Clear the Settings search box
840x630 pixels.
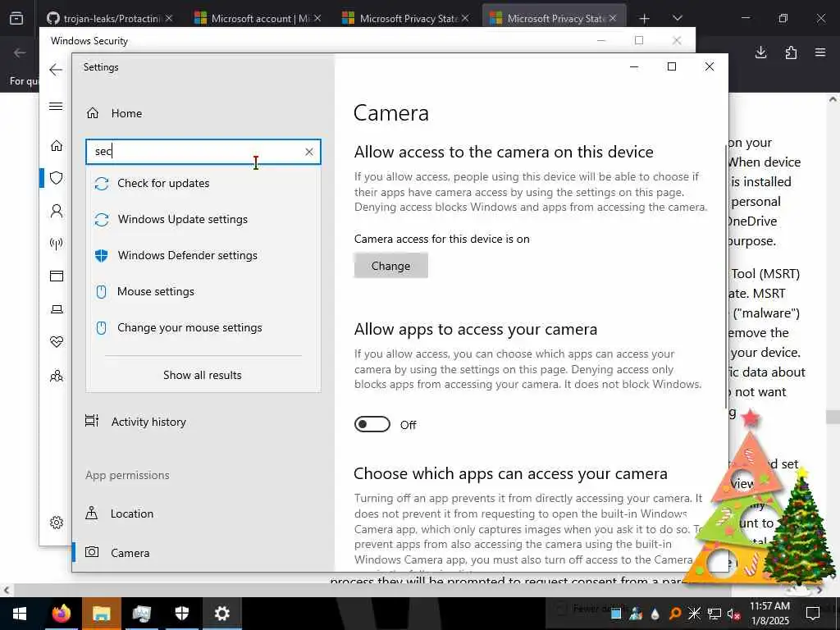point(309,152)
